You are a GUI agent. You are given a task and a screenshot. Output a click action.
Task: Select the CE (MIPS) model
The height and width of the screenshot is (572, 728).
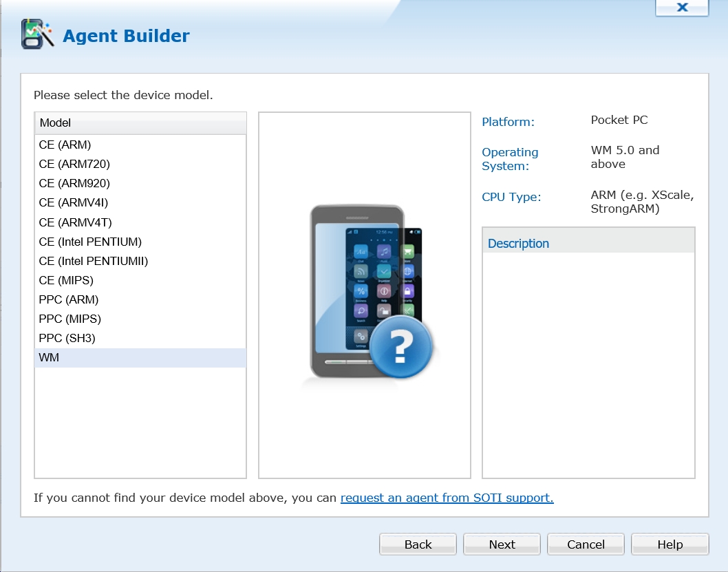point(66,280)
